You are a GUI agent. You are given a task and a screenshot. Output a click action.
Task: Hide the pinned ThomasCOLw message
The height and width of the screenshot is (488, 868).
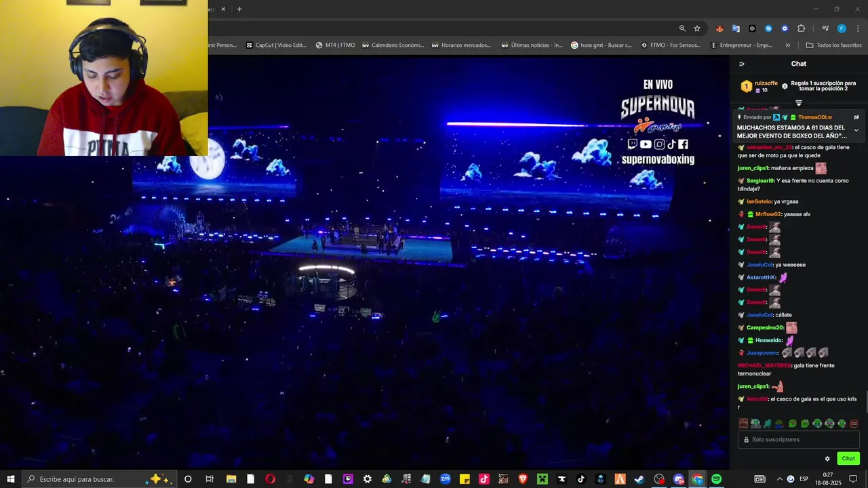[x=856, y=117]
